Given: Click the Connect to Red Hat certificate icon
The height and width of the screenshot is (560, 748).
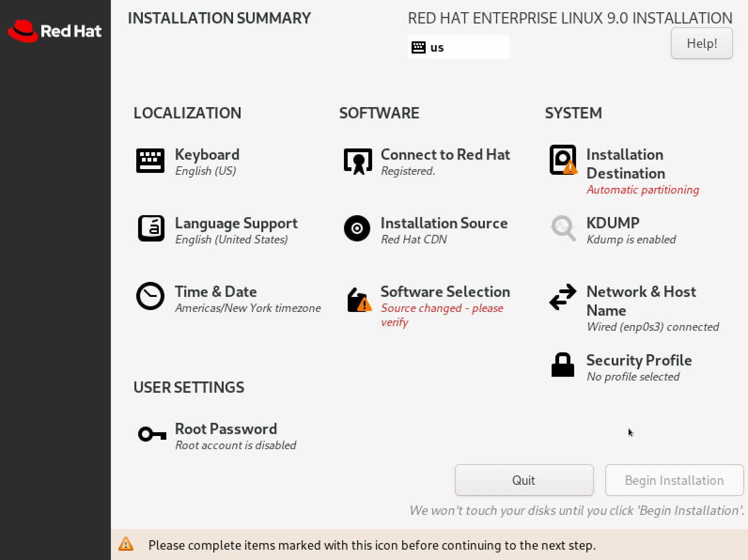Looking at the screenshot, I should click(358, 161).
